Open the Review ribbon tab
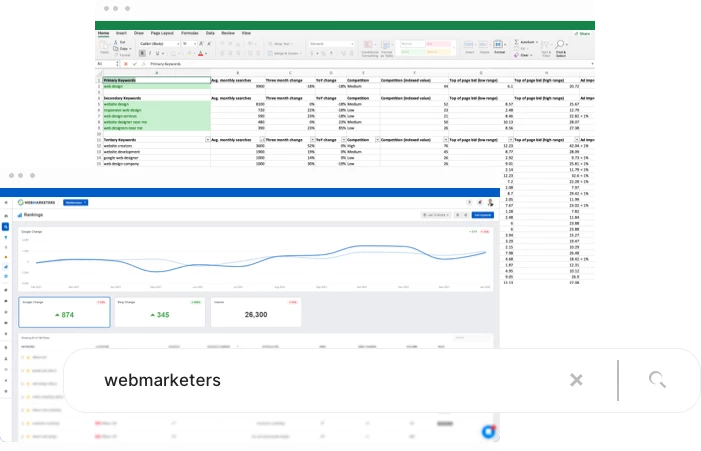The width and height of the screenshot is (701, 451). click(228, 33)
